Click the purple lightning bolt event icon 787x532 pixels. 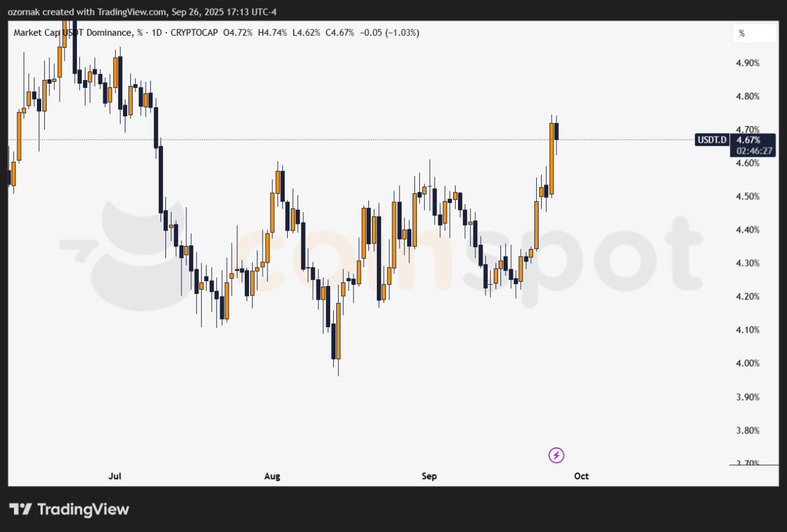(556, 455)
